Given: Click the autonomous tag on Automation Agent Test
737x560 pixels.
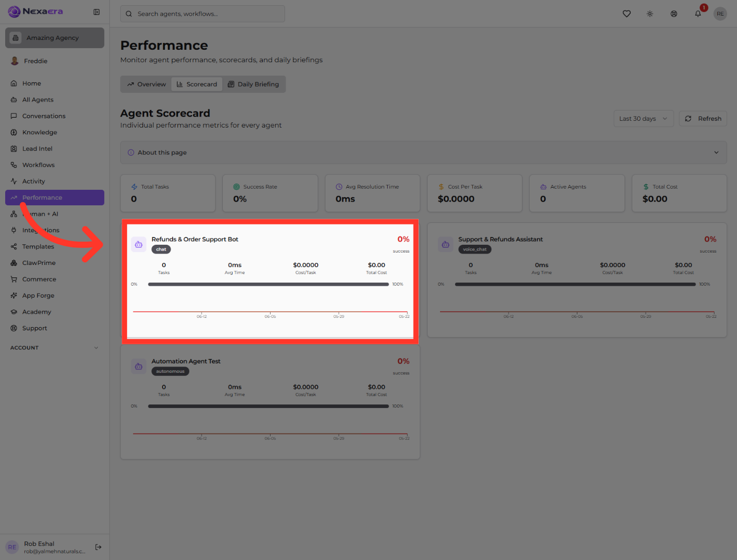Looking at the screenshot, I should coord(171,371).
